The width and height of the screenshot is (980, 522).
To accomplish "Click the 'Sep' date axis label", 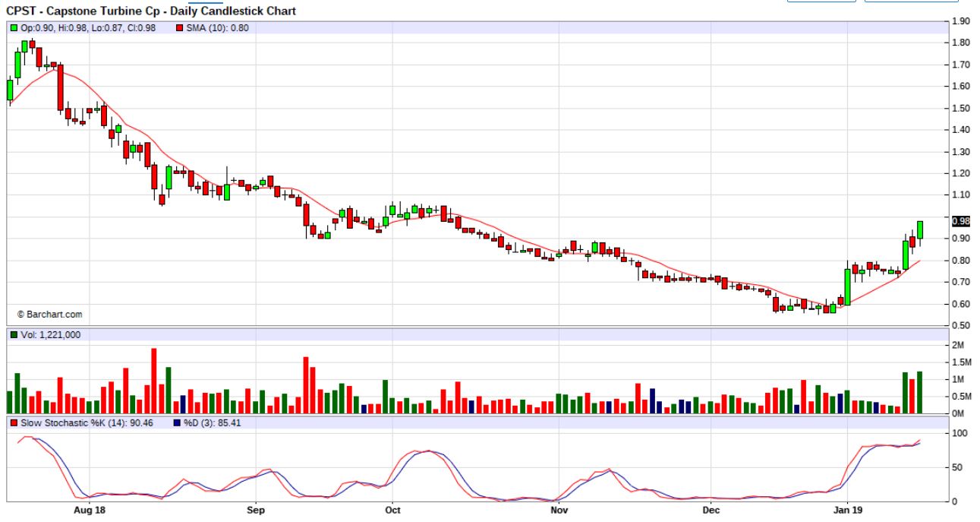I will click(256, 510).
